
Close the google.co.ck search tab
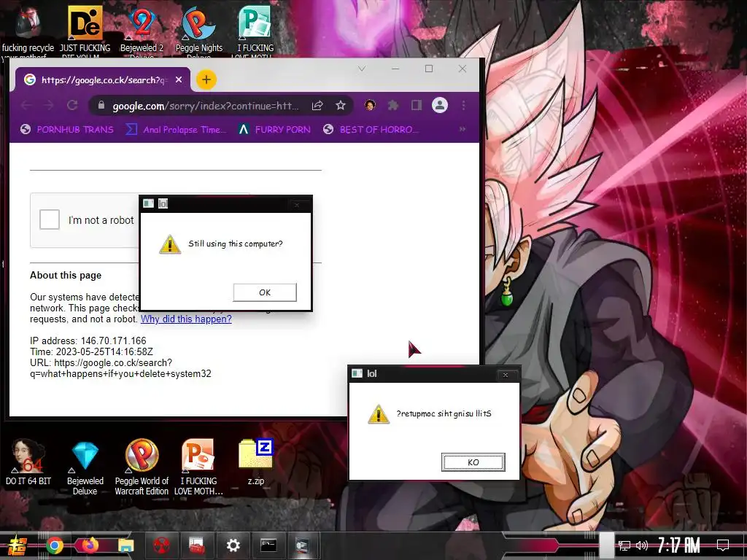pyautogui.click(x=179, y=79)
